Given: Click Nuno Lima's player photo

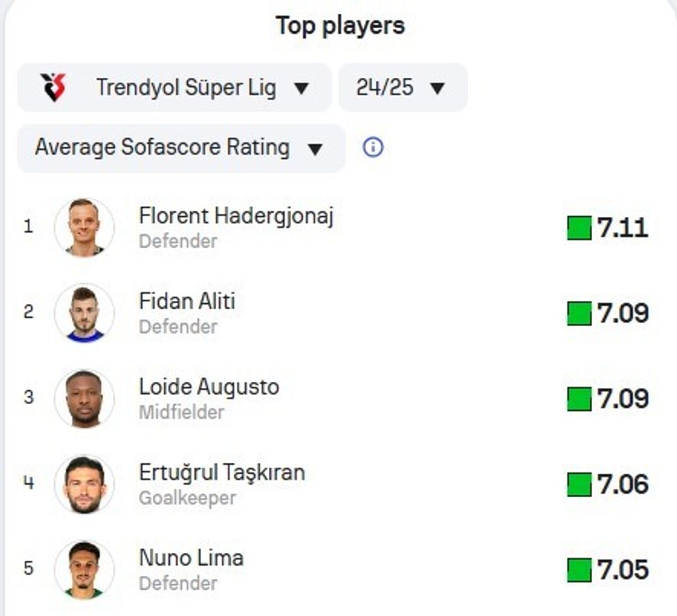Looking at the screenshot, I should (x=84, y=570).
